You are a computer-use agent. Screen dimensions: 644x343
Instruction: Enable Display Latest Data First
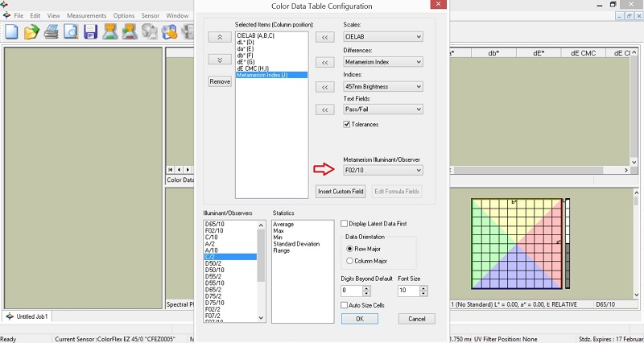pos(345,224)
